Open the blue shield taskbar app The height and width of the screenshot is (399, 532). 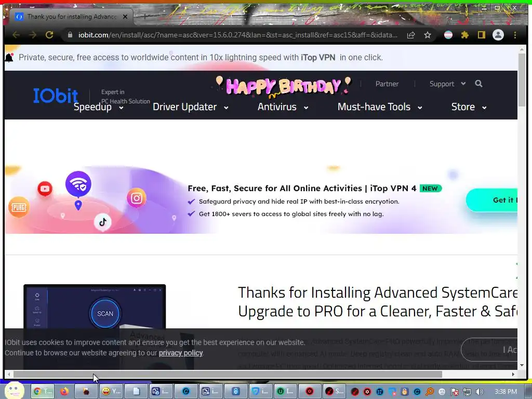click(x=261, y=391)
